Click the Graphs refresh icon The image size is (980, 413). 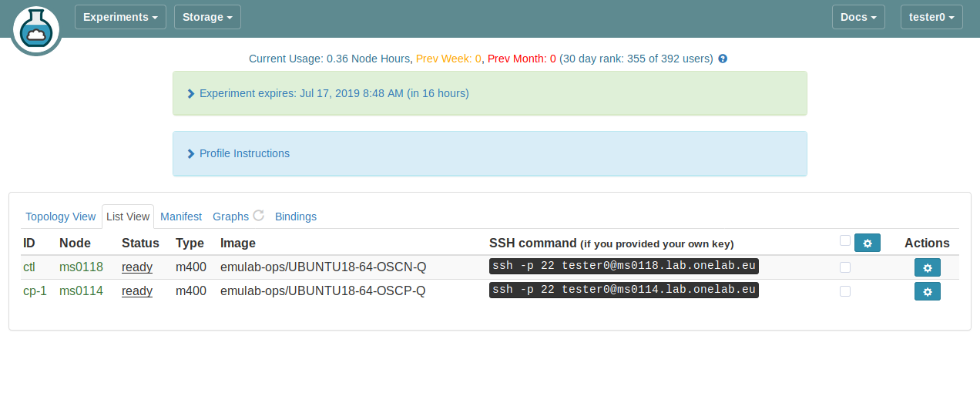coord(259,216)
